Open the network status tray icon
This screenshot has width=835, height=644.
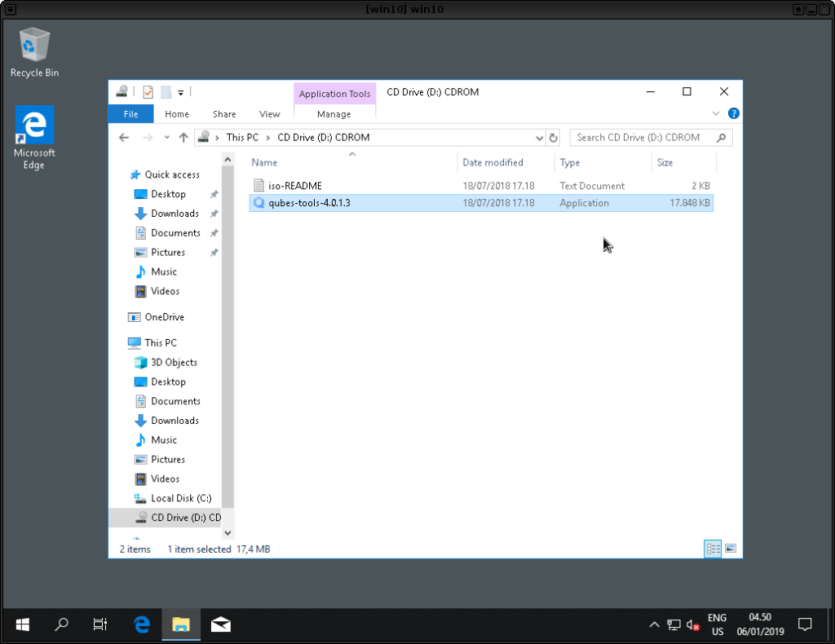tap(674, 624)
